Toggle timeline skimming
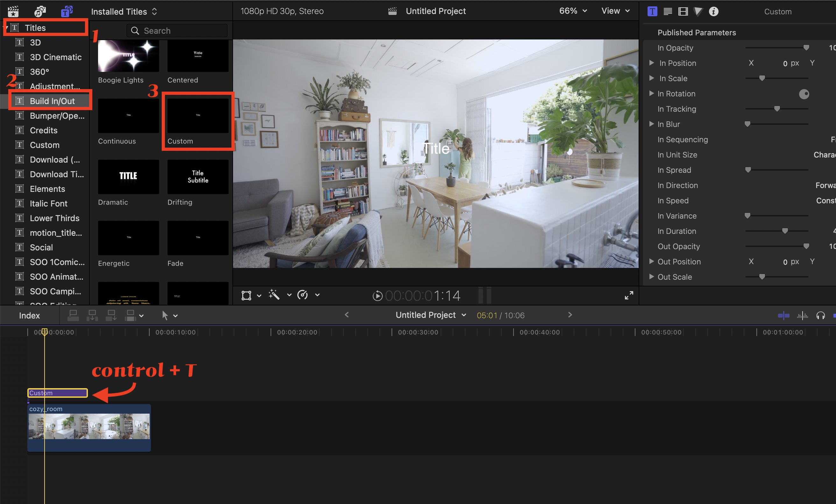This screenshot has height=504, width=836. [783, 316]
